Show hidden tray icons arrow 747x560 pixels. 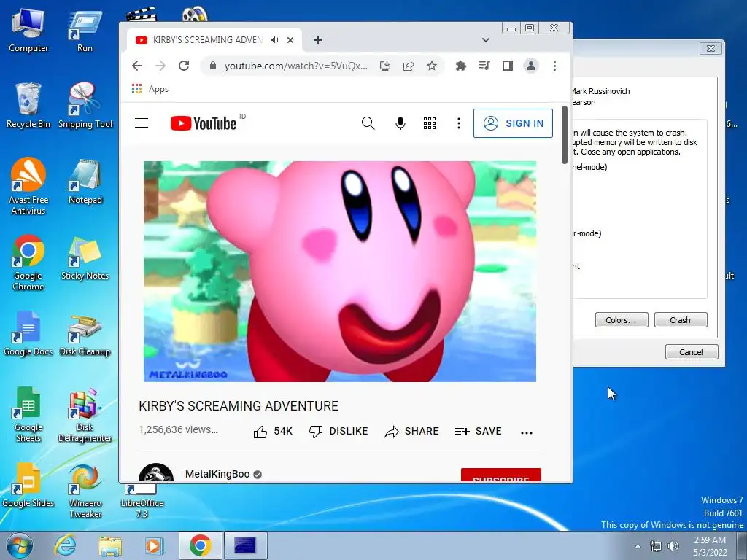coord(638,546)
